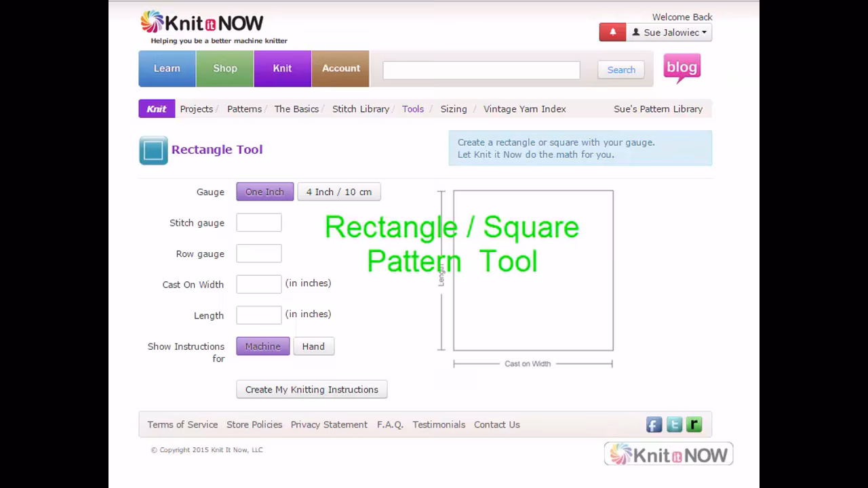Open the Sizing submenu item

pos(454,109)
